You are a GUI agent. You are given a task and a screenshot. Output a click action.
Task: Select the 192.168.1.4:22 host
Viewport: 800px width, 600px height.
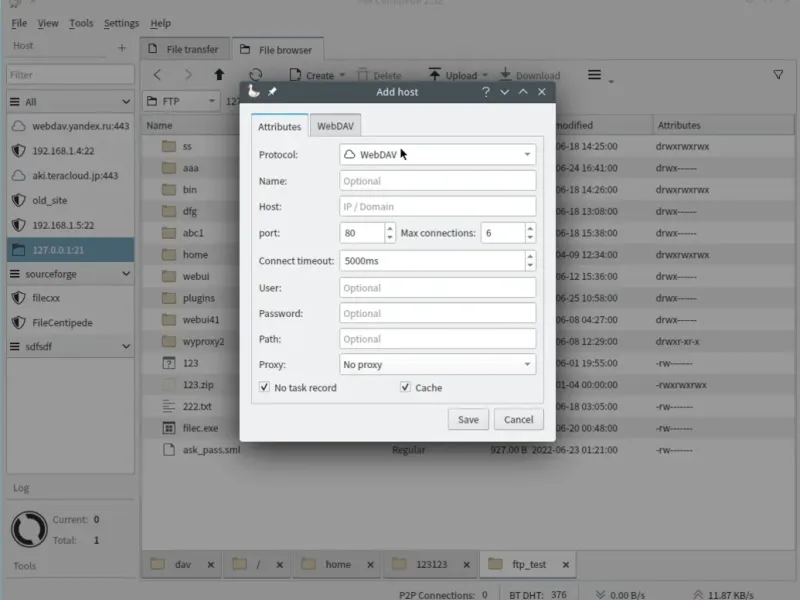[70, 151]
